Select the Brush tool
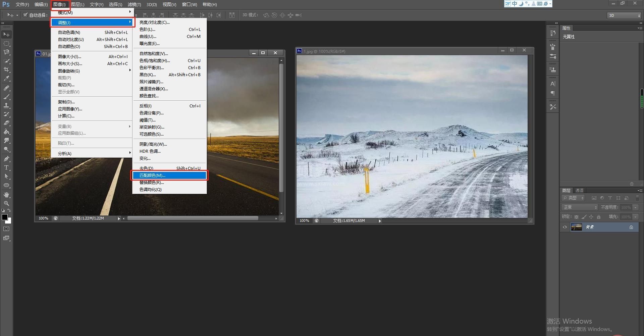This screenshot has width=644, height=336. [x=6, y=97]
